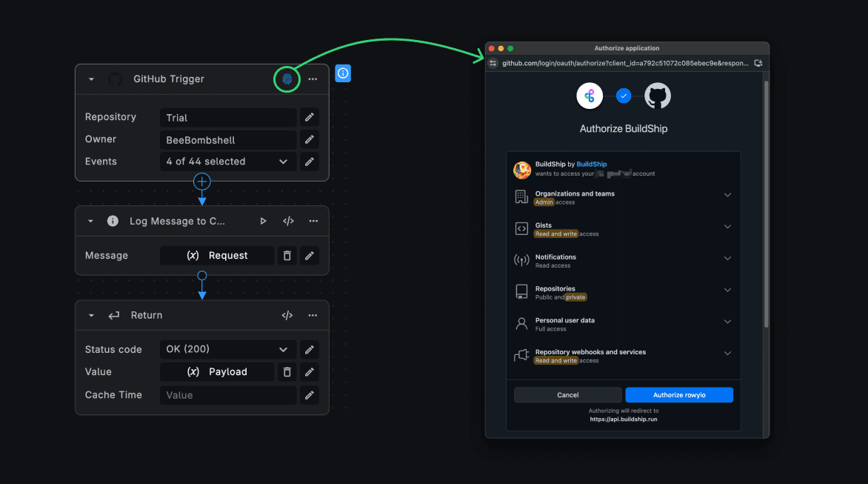Open the Status code OK (200) dropdown
This screenshot has height=484, width=868.
(x=227, y=349)
